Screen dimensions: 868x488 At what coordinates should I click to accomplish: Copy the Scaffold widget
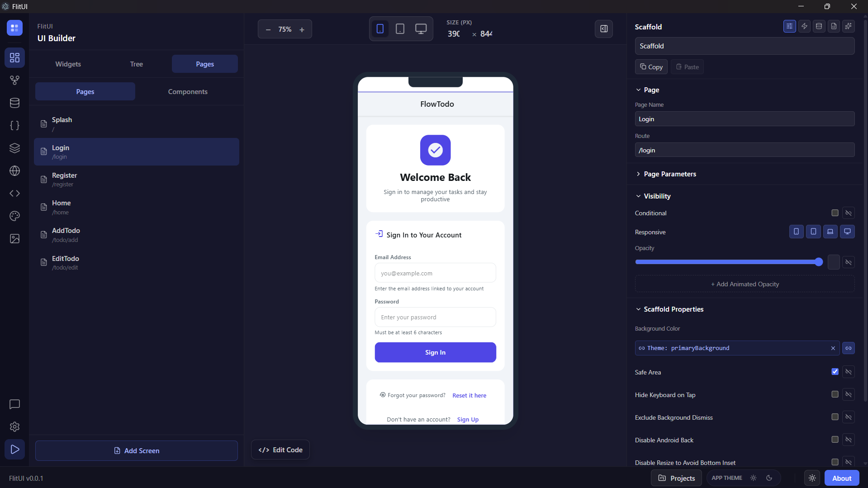point(651,67)
